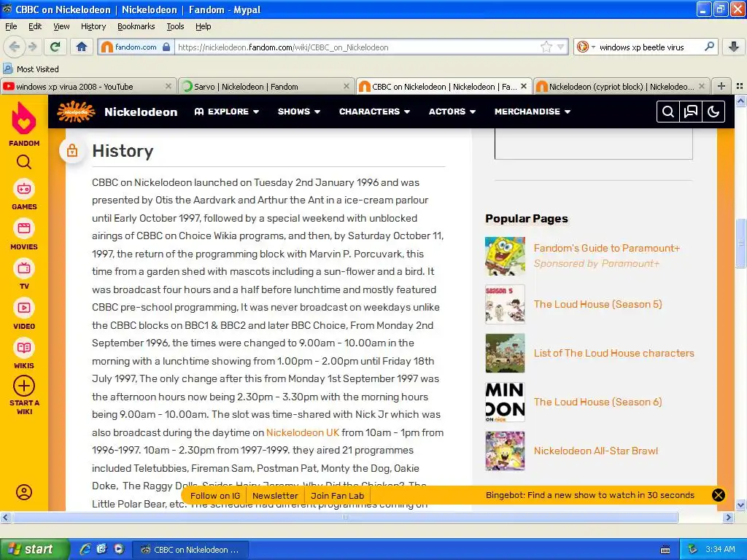Viewport: 747px width, 560px height.
Task: Switch to the windows xp virua 2008 YouTube tab
Action: tap(88, 86)
